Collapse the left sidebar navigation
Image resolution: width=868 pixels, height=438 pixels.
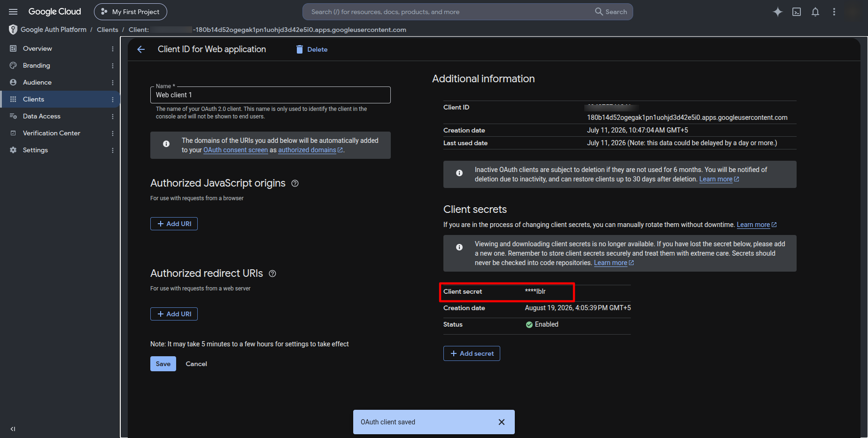coord(13,429)
